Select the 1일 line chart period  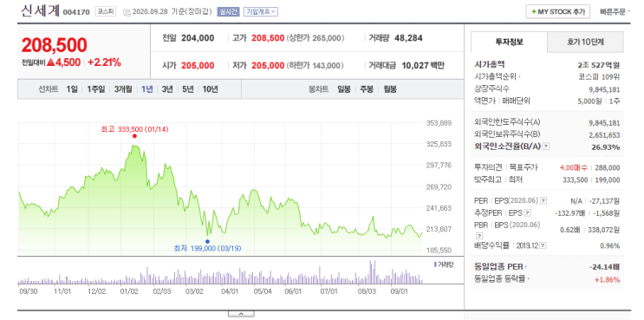pos(71,89)
